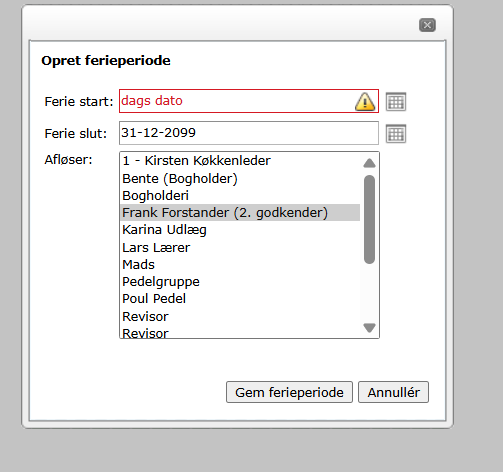The height and width of the screenshot is (472, 503).
Task: Click the Afløser list scrollbar thumb
Action: coord(369,219)
